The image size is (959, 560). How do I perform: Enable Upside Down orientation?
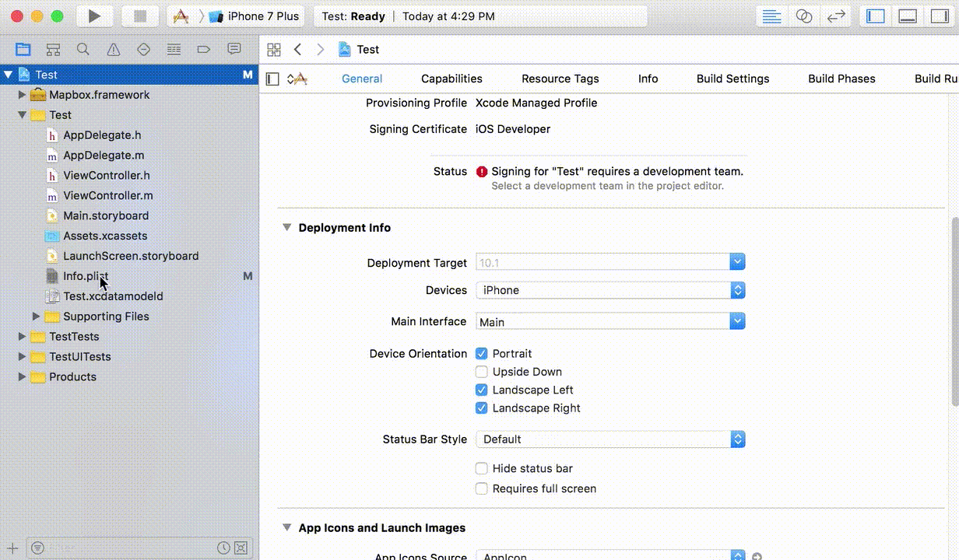(x=482, y=372)
